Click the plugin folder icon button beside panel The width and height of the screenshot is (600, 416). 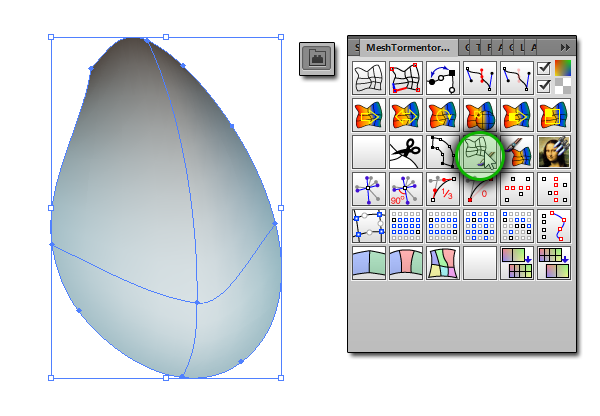(x=317, y=59)
